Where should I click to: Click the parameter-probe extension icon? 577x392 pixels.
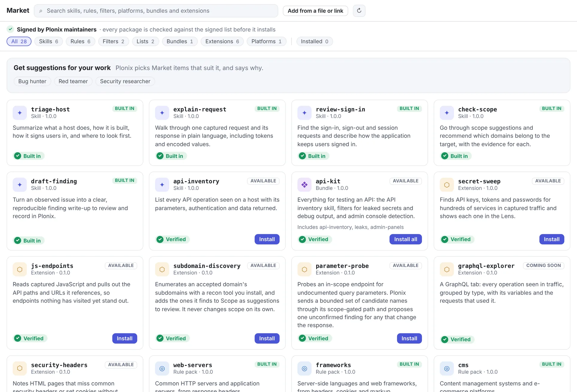304,269
